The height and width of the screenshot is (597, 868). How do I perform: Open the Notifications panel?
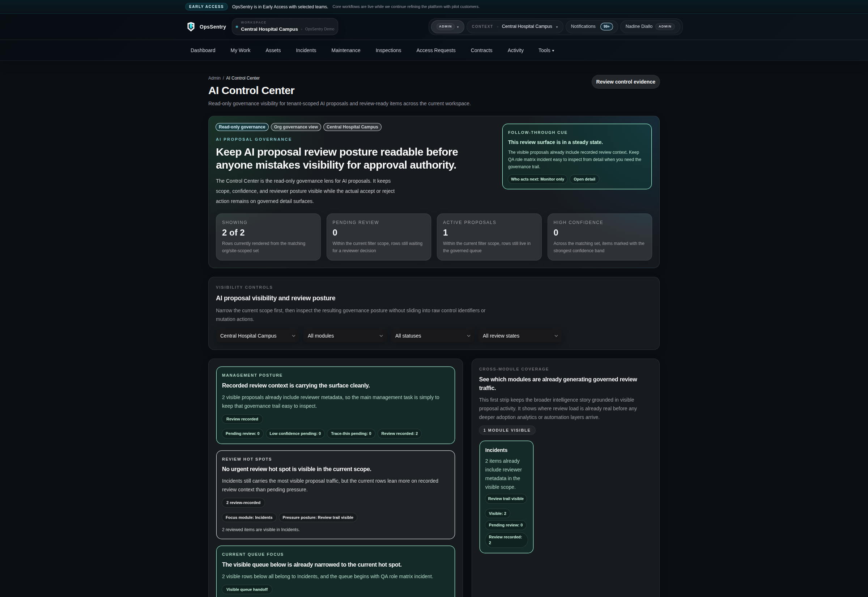583,26
